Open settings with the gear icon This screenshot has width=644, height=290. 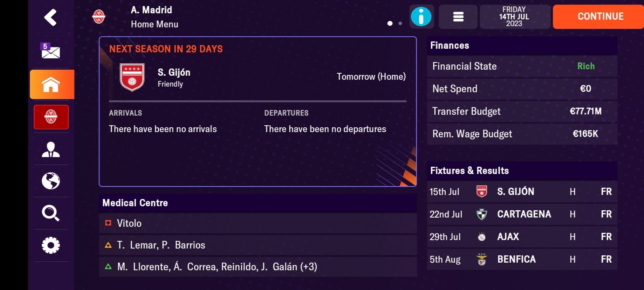click(x=51, y=244)
